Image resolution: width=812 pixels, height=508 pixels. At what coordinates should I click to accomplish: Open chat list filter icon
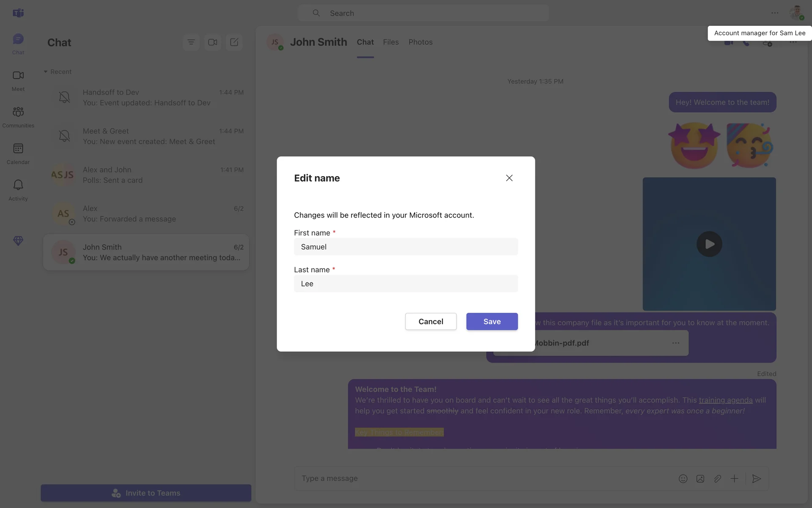(191, 42)
